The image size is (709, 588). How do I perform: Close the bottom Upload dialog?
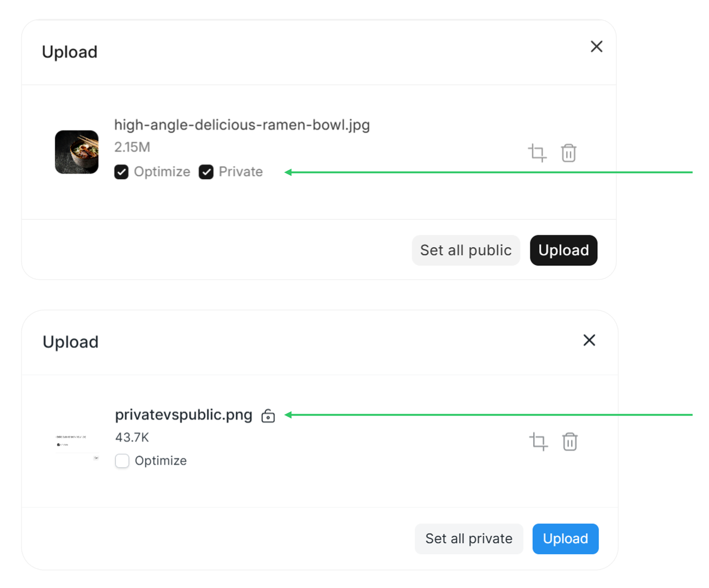[589, 340]
